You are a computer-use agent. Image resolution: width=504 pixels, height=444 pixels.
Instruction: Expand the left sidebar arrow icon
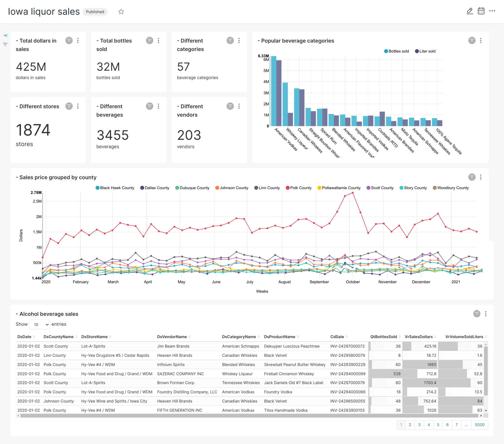point(5,35)
